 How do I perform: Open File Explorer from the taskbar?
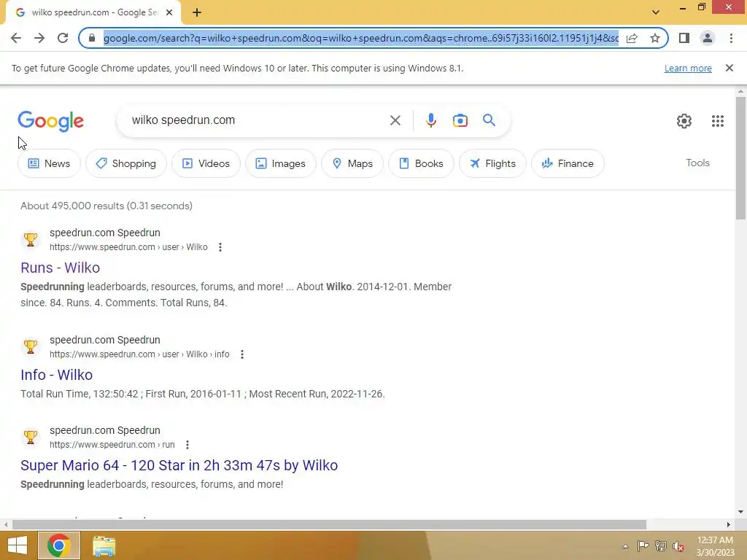104,546
